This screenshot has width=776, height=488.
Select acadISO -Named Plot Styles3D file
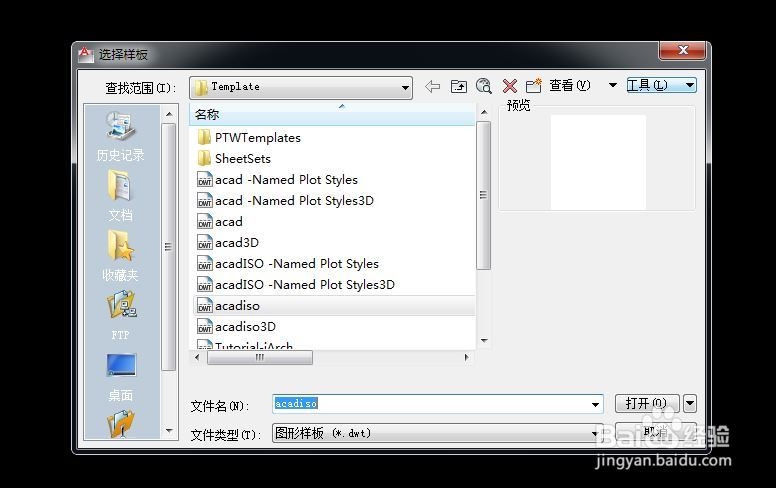click(304, 285)
